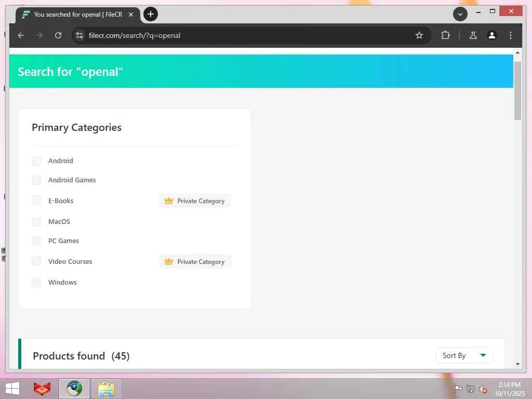Viewport: 532px width, 399px height.
Task: Open the tab search dropdown button
Action: (x=460, y=14)
